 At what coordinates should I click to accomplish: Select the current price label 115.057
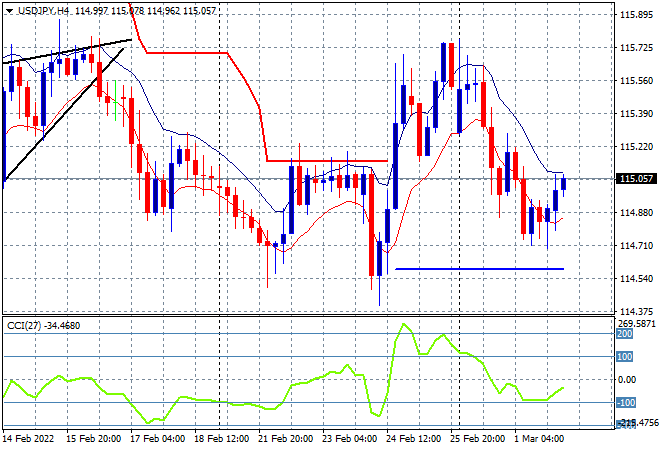(636, 179)
